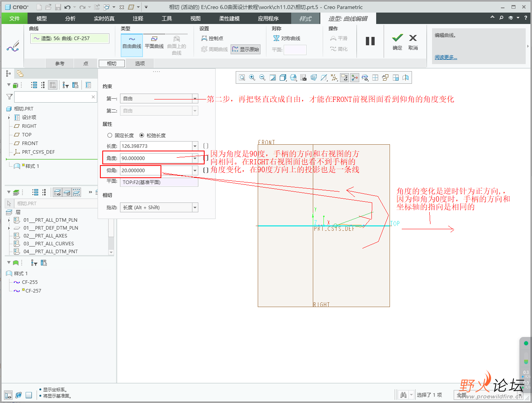Click the Zoom Out magnifier icon
This screenshot has height=403, width=532.
[262, 78]
